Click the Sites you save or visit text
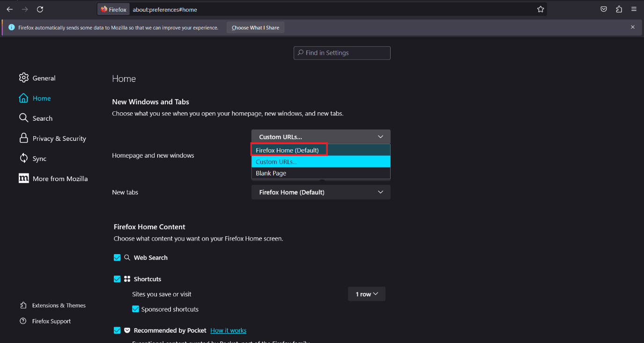Viewport: 644px width, 343px height. 162,294
